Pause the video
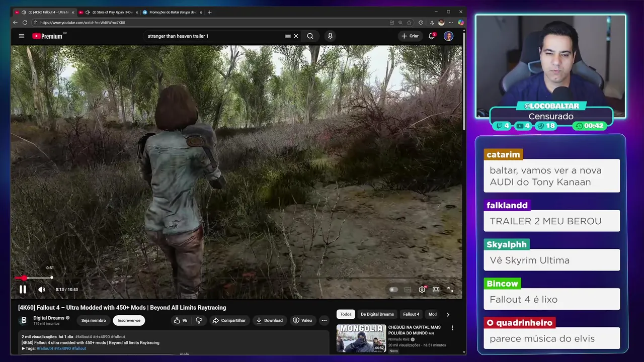This screenshot has height=362, width=644. coord(23,289)
